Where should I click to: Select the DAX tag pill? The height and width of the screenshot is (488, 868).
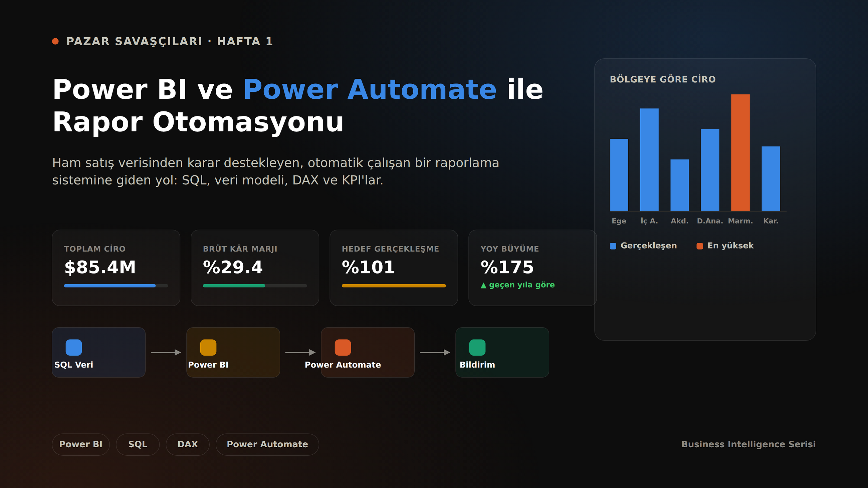pyautogui.click(x=188, y=444)
